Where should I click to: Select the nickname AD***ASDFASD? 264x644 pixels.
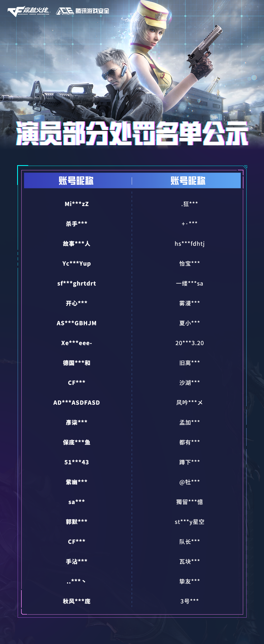click(x=77, y=403)
